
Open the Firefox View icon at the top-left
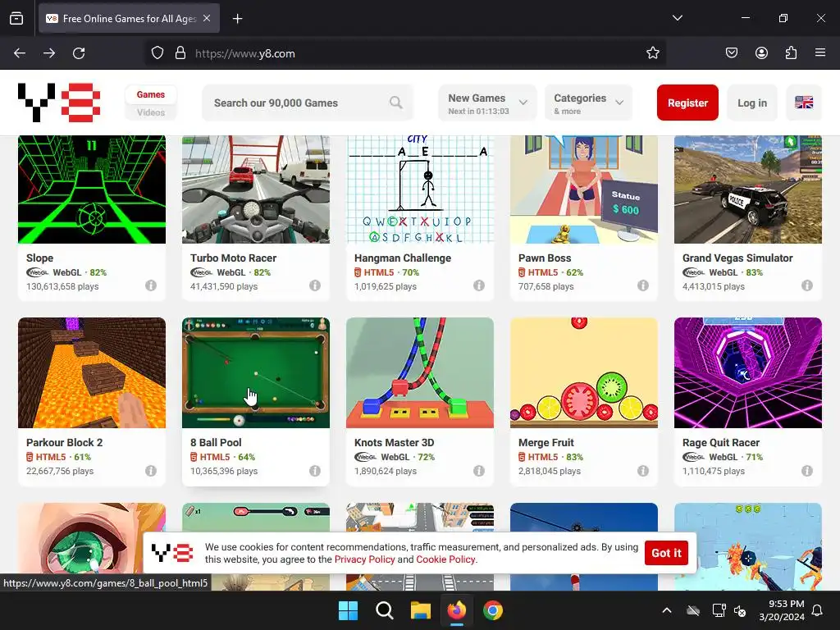click(x=16, y=18)
